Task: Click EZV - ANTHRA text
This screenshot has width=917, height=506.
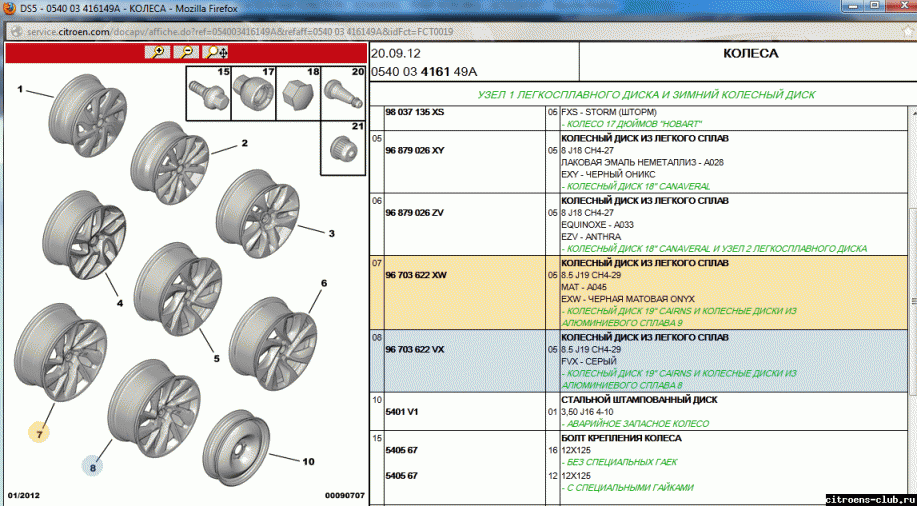Action: [x=591, y=237]
